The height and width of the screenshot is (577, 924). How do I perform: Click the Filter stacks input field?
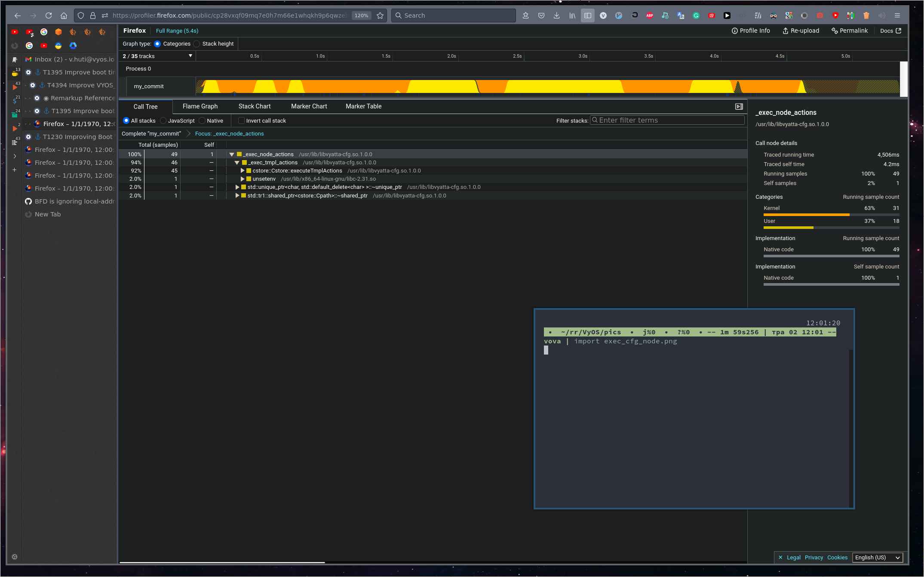click(667, 120)
